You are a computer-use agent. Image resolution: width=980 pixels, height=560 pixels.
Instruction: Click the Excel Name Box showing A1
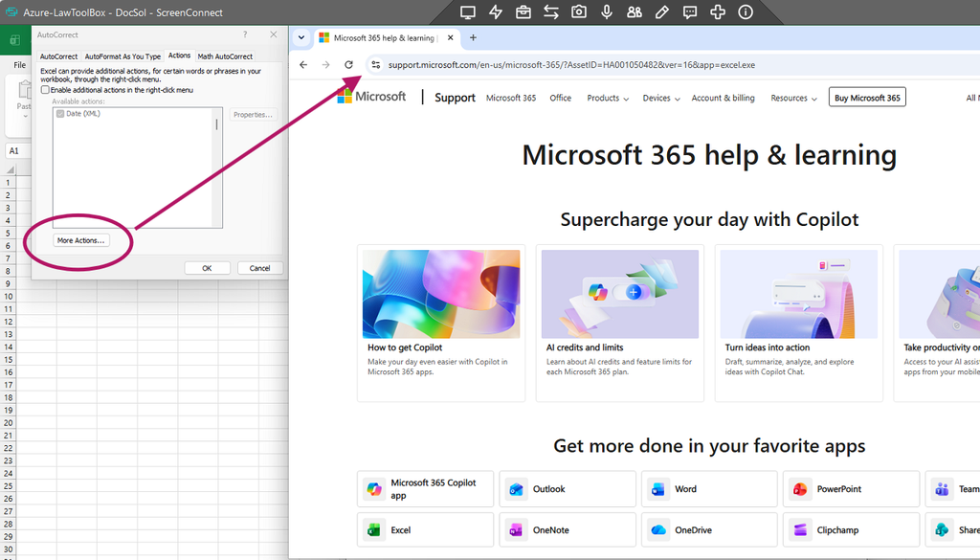(17, 150)
